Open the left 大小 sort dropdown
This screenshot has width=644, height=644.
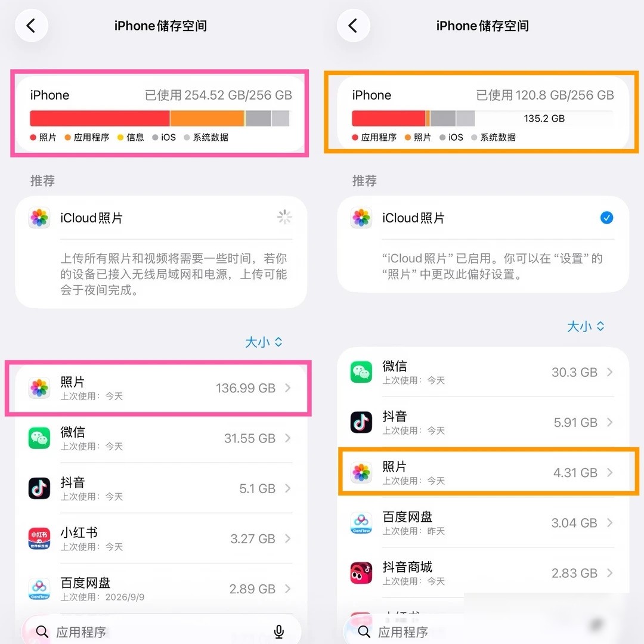[264, 342]
